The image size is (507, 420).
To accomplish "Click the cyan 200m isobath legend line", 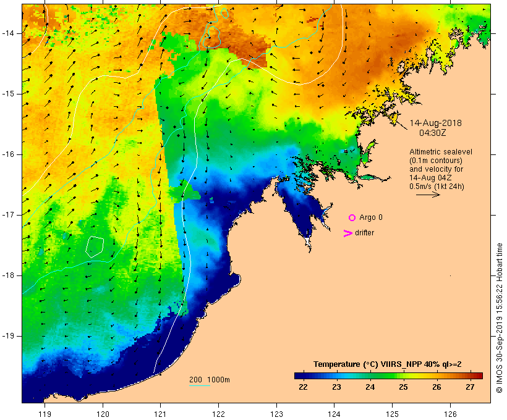I will pos(200,385).
